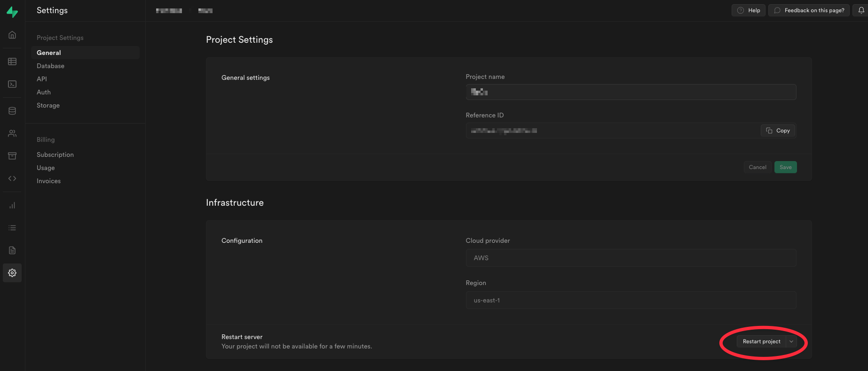868x371 pixels.
Task: Open the Storage archive icon
Action: click(x=12, y=156)
